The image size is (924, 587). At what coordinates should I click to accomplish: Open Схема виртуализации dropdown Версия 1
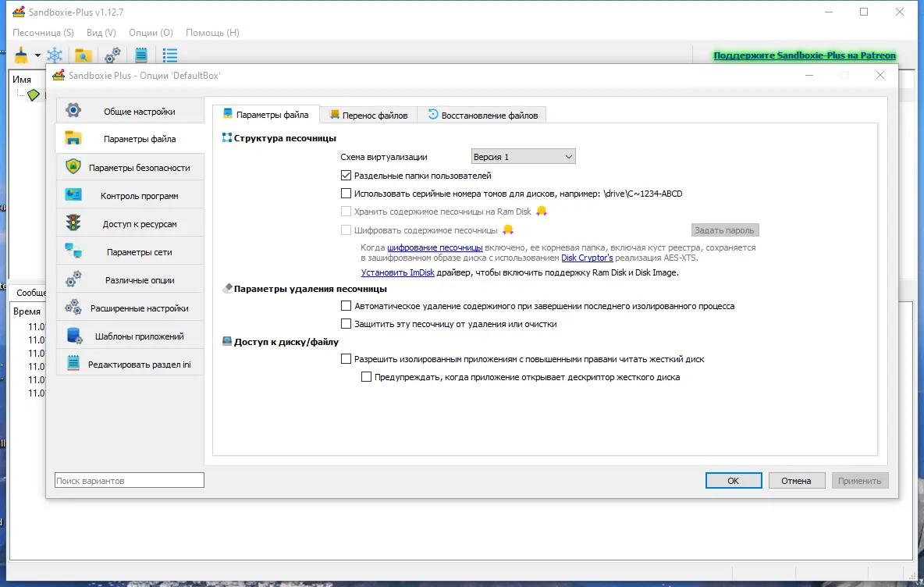click(524, 157)
